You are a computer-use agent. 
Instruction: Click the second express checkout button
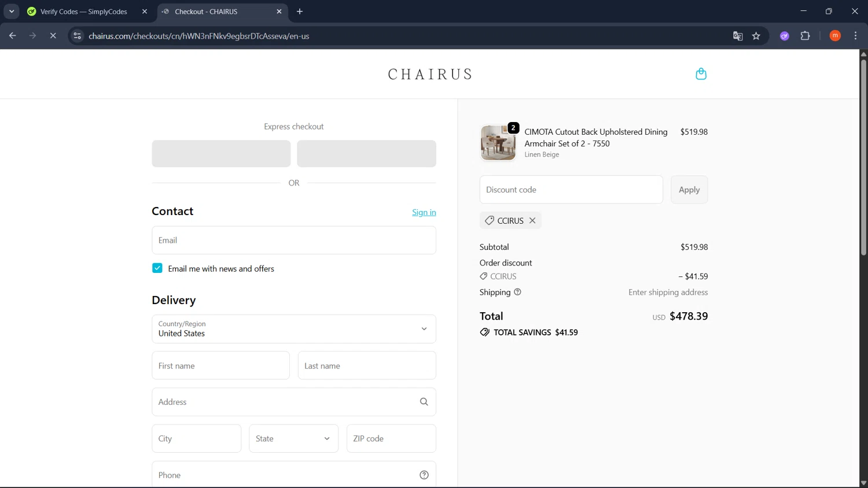pos(367,154)
